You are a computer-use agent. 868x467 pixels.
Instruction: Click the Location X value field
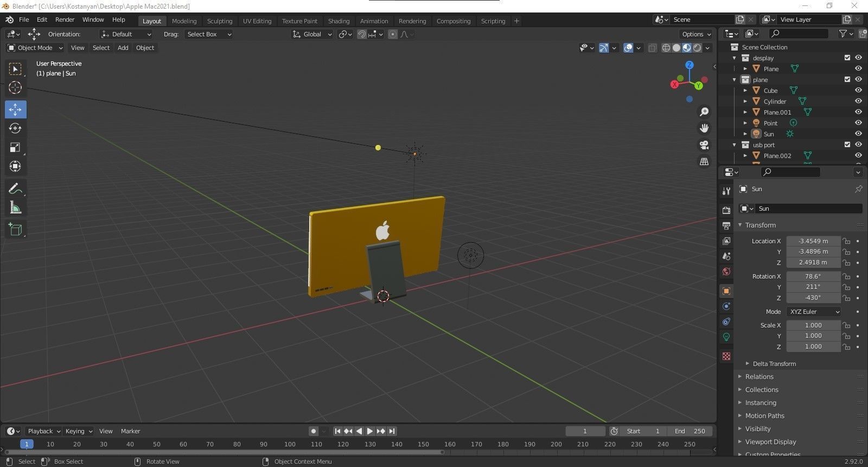click(x=813, y=241)
